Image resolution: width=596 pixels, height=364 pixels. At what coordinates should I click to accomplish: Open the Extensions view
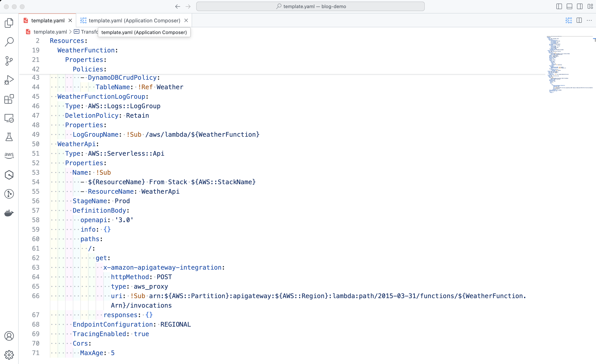click(x=9, y=99)
